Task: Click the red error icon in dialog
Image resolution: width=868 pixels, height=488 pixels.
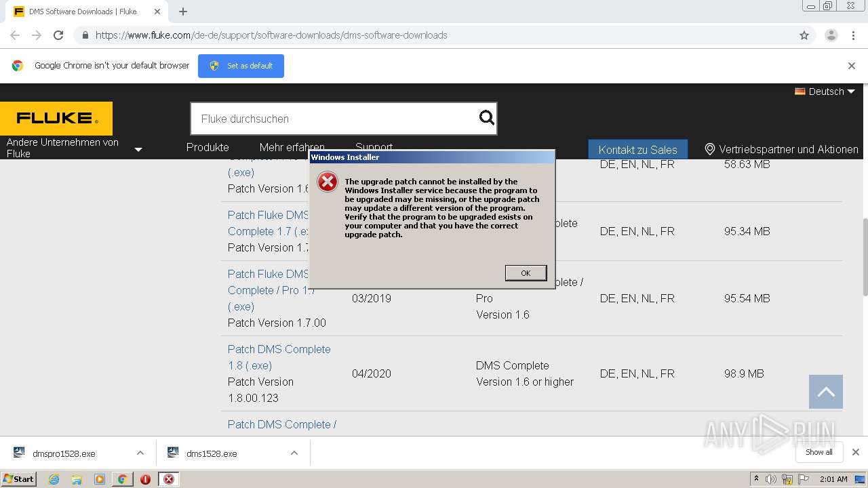Action: pos(328,182)
